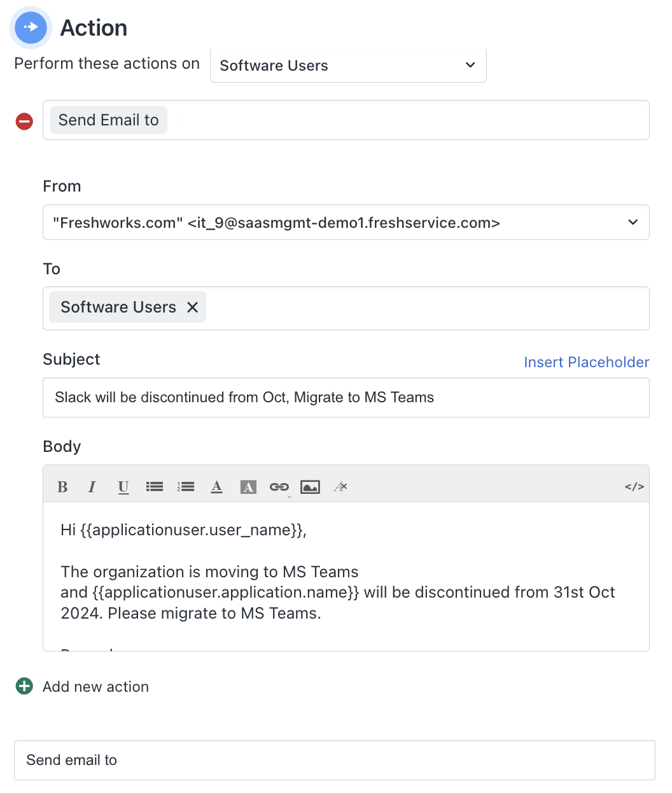The image size is (672, 793).
Task: Click inside the To recipients field
Action: pyautogui.click(x=346, y=308)
